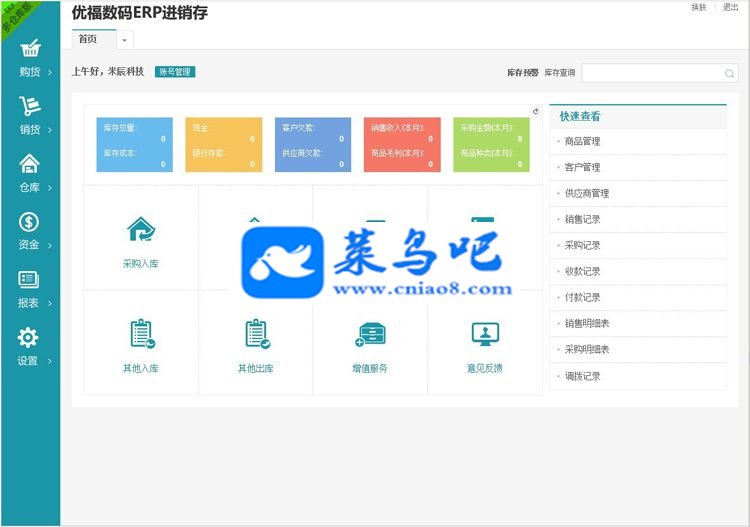The height and width of the screenshot is (527, 750).
Task: Click the 优福数码ERP进销存 title
Action: (140, 13)
